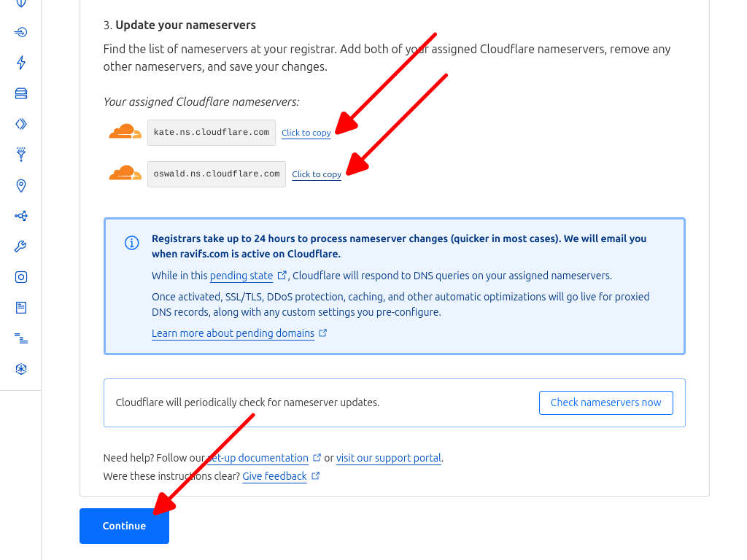Select the network branching icon in sidebar
Screen dimensions: 747x560
click(x=20, y=216)
